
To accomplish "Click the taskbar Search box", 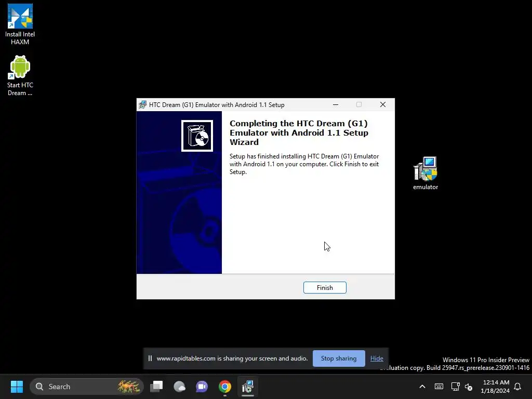I will (87, 387).
